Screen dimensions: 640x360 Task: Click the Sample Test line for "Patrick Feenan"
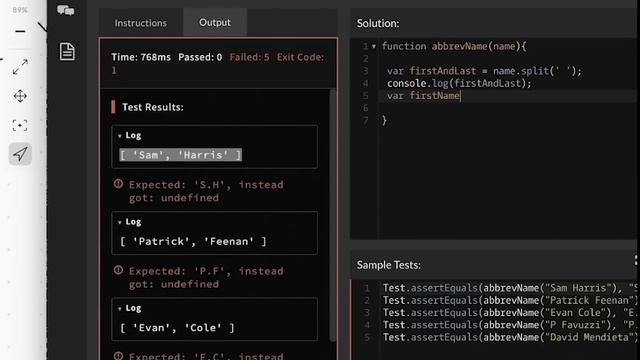[x=509, y=300]
